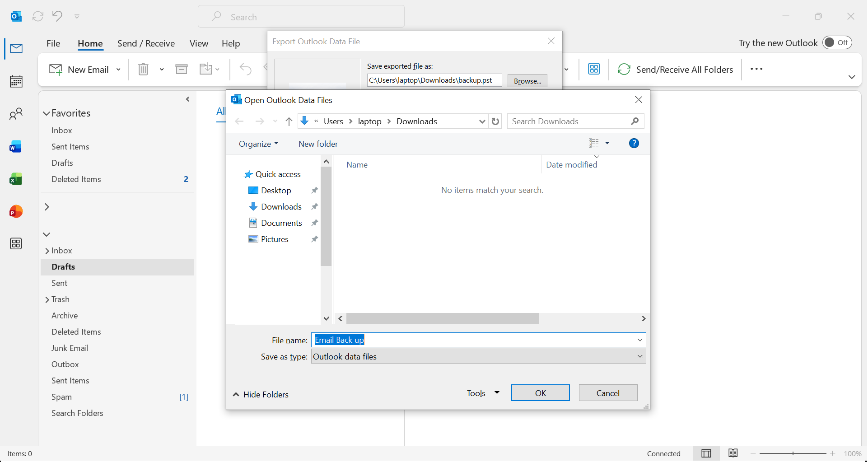Click the Send/Receive sync icon in title bar

[38, 16]
